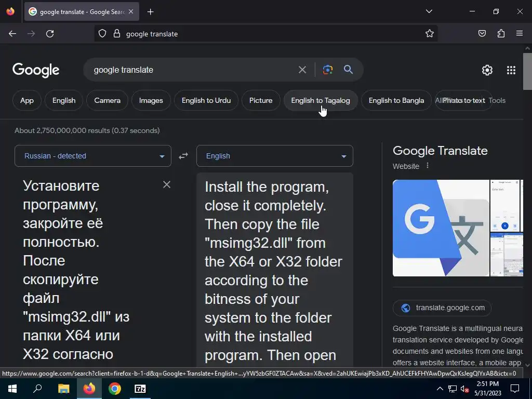Bookmark this page with the star
The height and width of the screenshot is (399, 532).
point(430,34)
